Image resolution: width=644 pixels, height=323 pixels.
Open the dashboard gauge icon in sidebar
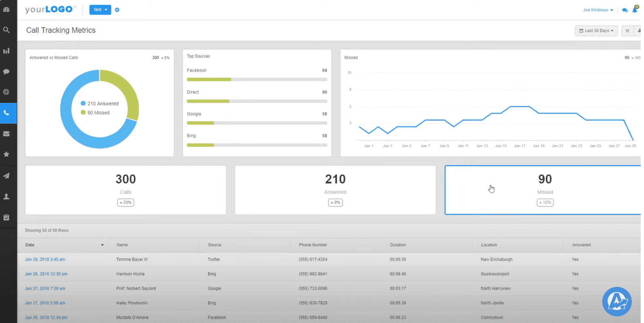coord(6,10)
